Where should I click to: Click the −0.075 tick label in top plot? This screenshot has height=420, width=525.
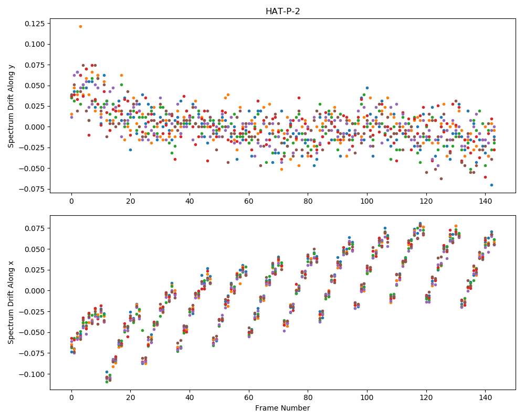point(32,189)
